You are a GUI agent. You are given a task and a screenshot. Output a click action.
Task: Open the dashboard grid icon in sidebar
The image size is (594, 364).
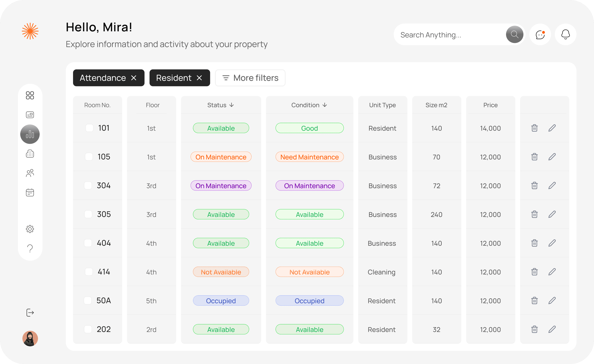[x=30, y=95]
